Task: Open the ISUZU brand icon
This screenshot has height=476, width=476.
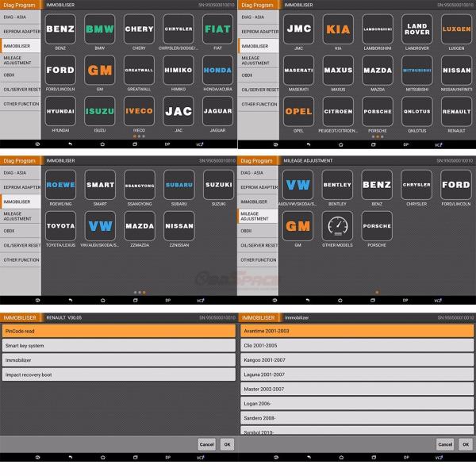Action: 100,111
